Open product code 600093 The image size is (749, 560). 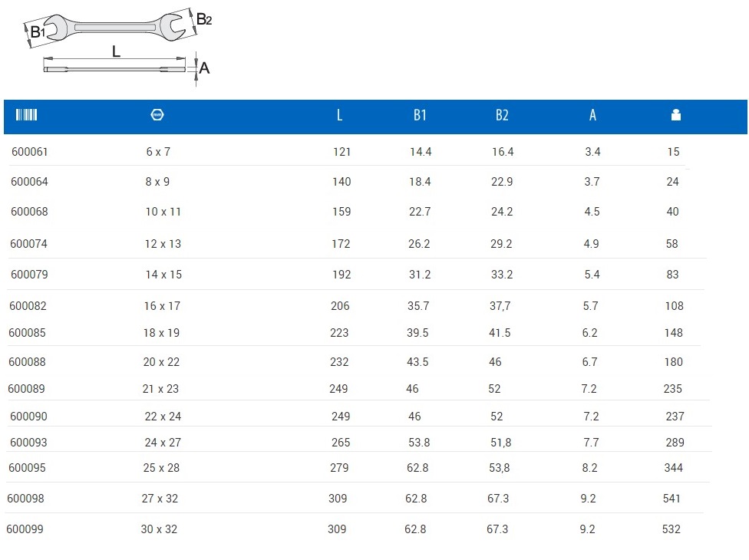tap(28, 443)
